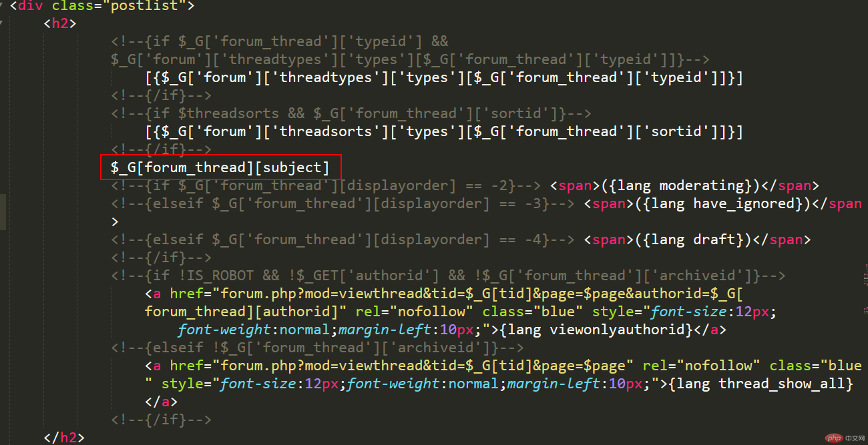
Task: Click the lone </a> closing tag line
Action: pos(162,402)
